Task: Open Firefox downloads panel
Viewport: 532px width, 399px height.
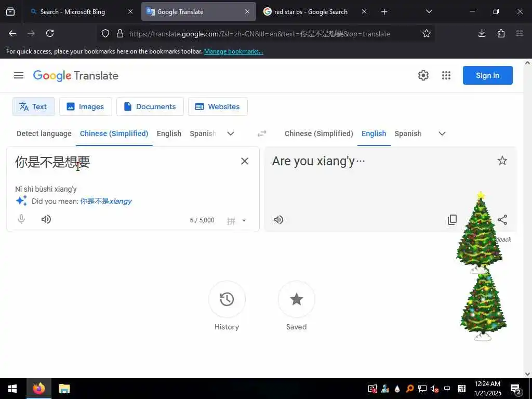Action: coord(482,33)
